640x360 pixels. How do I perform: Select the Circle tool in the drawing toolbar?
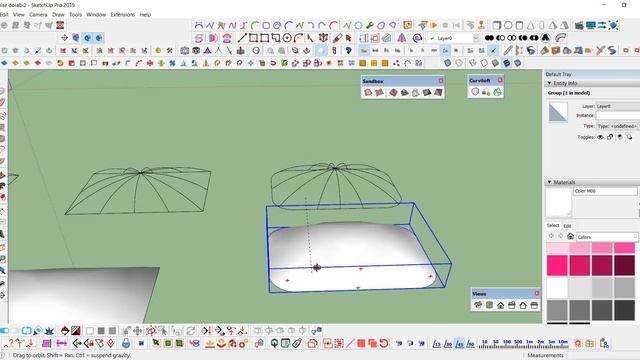tap(287, 38)
